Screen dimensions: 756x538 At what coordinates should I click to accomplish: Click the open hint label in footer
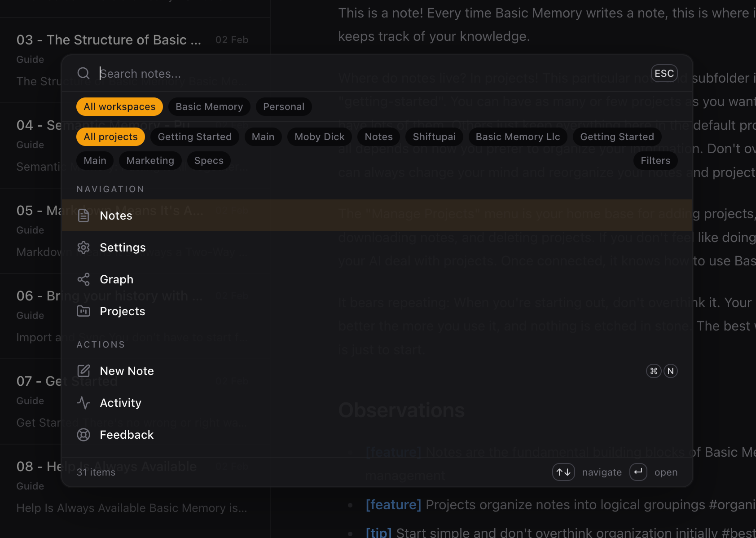tap(666, 472)
